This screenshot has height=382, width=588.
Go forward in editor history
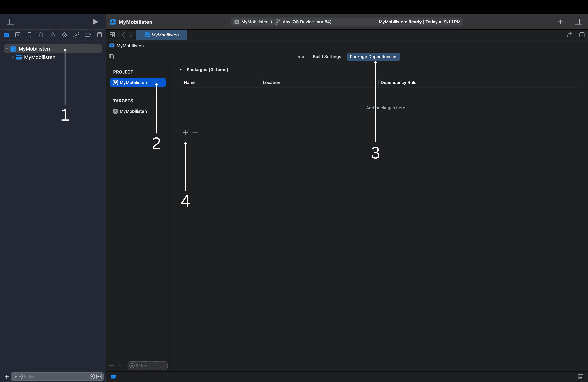tap(131, 35)
